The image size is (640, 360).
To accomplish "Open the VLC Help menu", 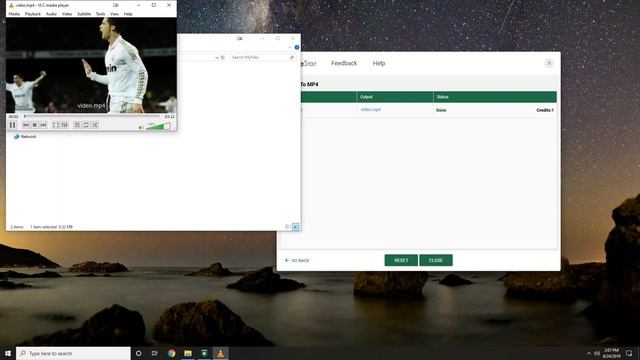I will coord(128,14).
